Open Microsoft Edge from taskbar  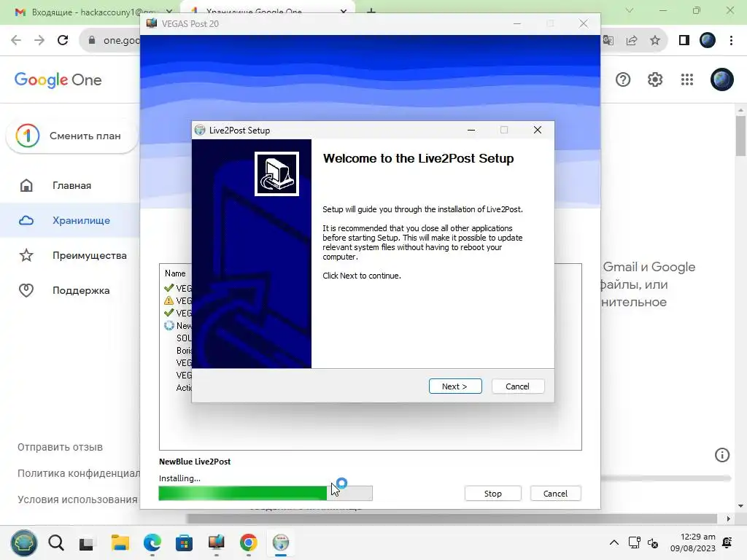(152, 542)
